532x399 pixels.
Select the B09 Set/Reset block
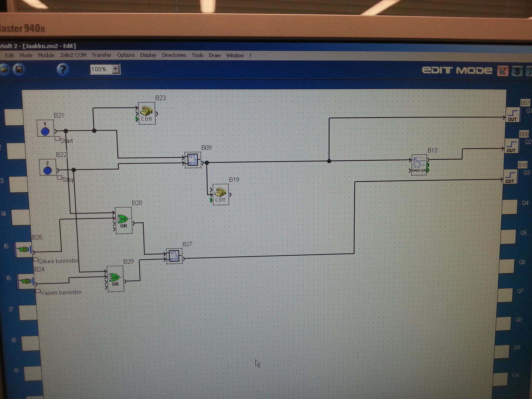point(192,160)
